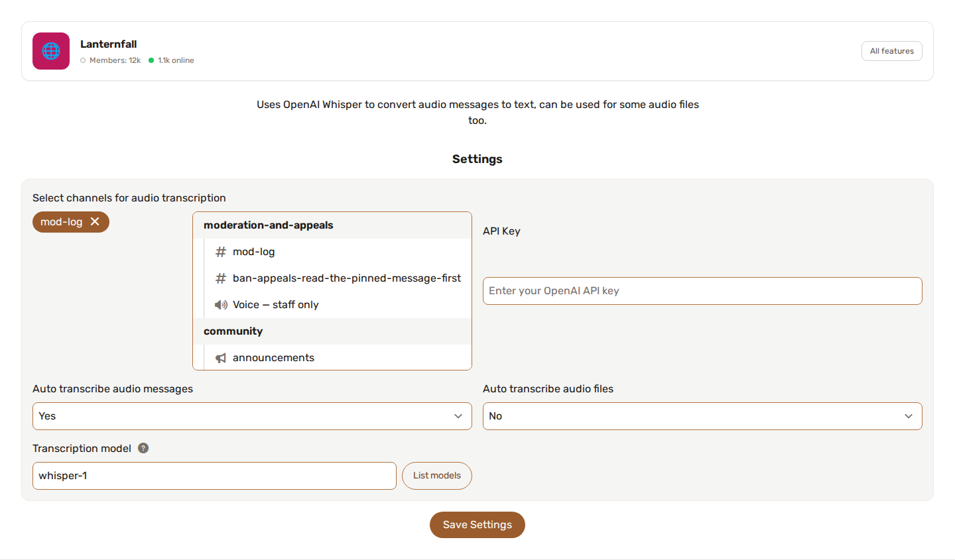Click the community category header
The width and height of the screenshot is (955, 560).
332,331
